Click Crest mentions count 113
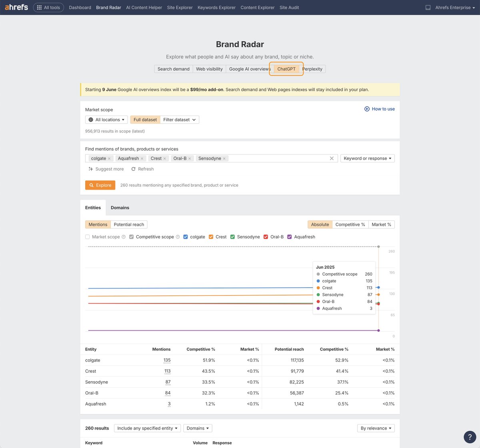 pos(168,371)
